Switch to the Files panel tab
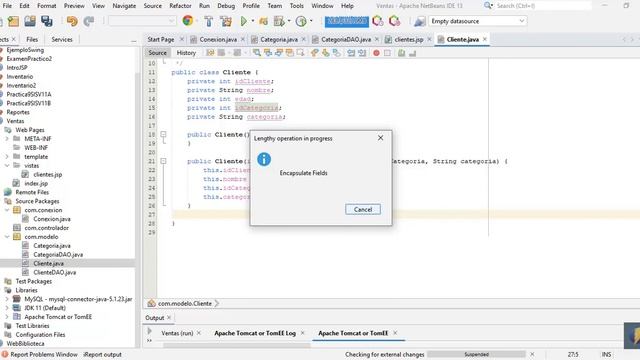This screenshot has width=640, height=360. tap(32, 39)
